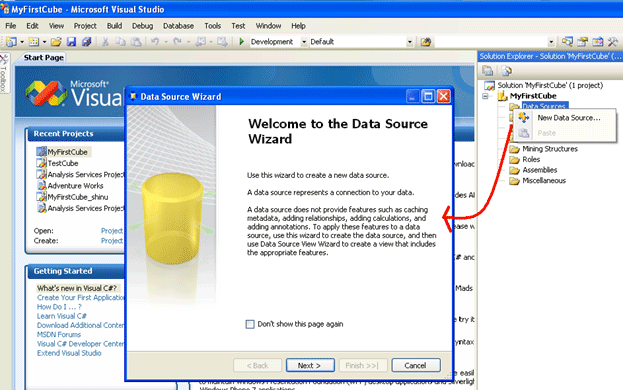
Task: Open Solution Explorer via toolbar icon
Action: click(x=567, y=41)
